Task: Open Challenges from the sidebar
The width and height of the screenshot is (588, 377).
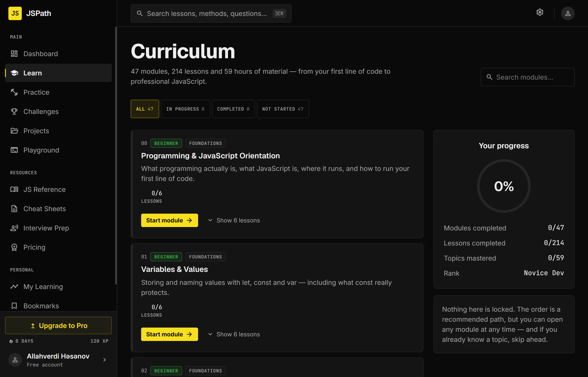Action: [58, 111]
